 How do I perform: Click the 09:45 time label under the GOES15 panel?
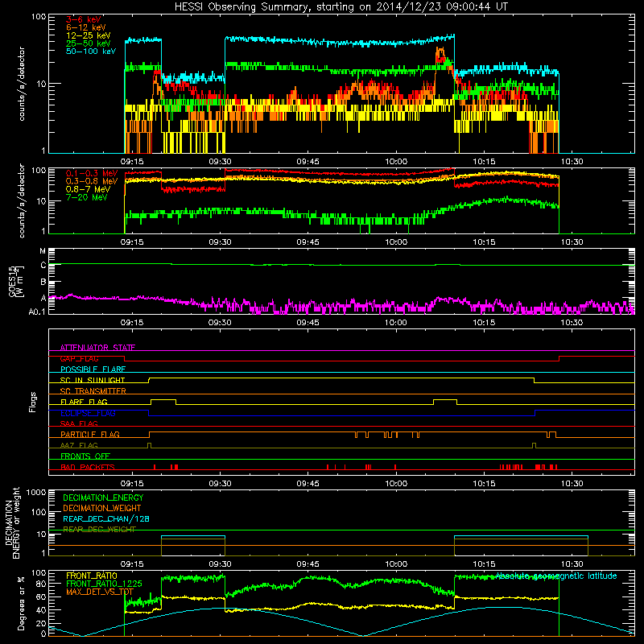coord(308,323)
